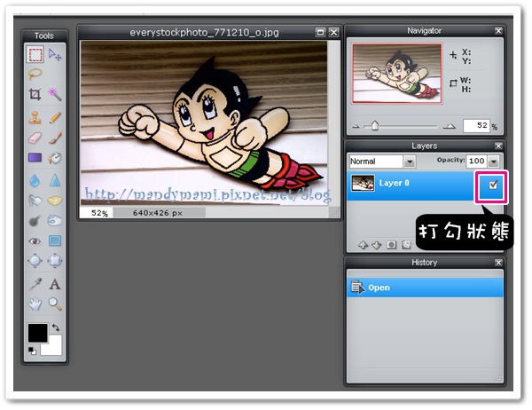Open the Normal blend mode dropdown
The image size is (532, 410).
(x=410, y=162)
